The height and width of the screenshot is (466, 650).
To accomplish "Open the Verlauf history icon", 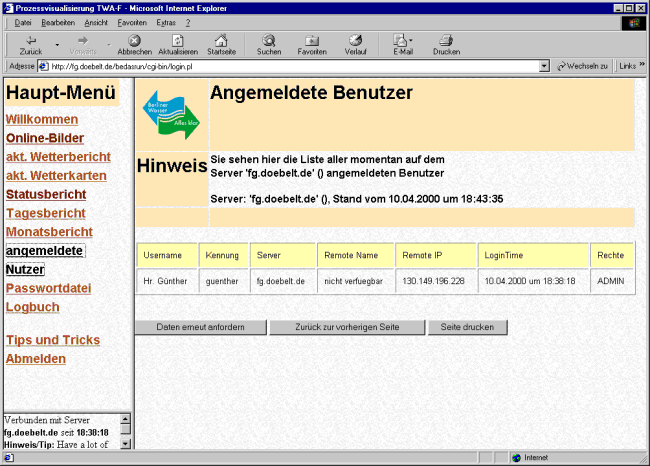I will pyautogui.click(x=355, y=40).
